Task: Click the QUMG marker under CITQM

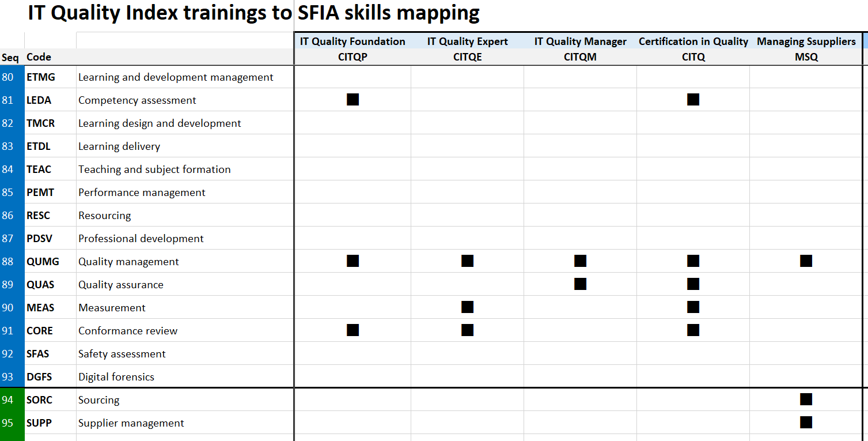Action: tap(581, 261)
